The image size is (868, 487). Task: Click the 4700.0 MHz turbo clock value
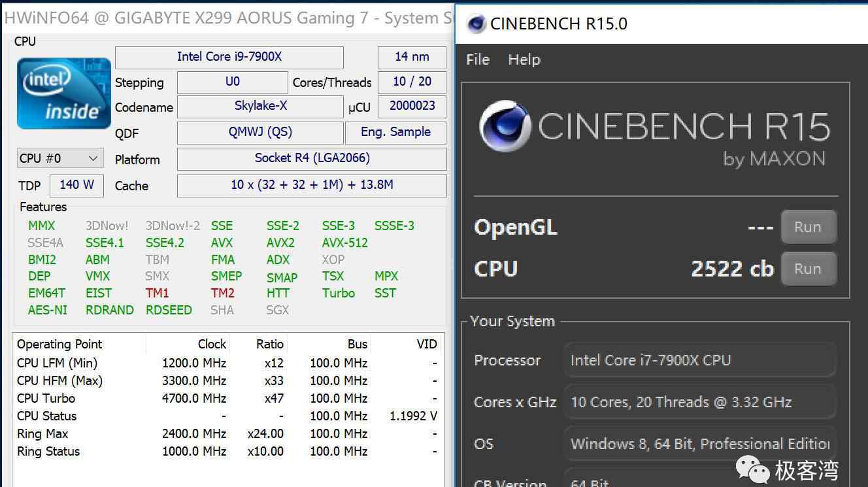click(194, 398)
